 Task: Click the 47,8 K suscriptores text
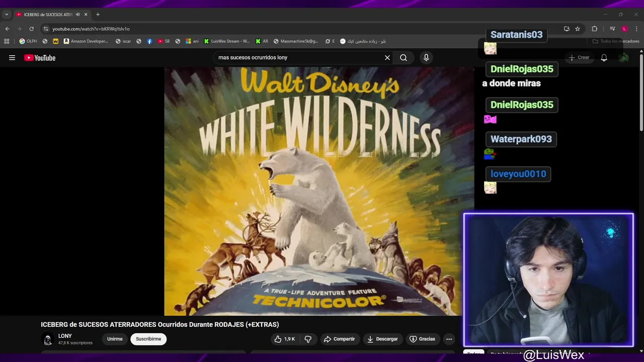(x=75, y=343)
